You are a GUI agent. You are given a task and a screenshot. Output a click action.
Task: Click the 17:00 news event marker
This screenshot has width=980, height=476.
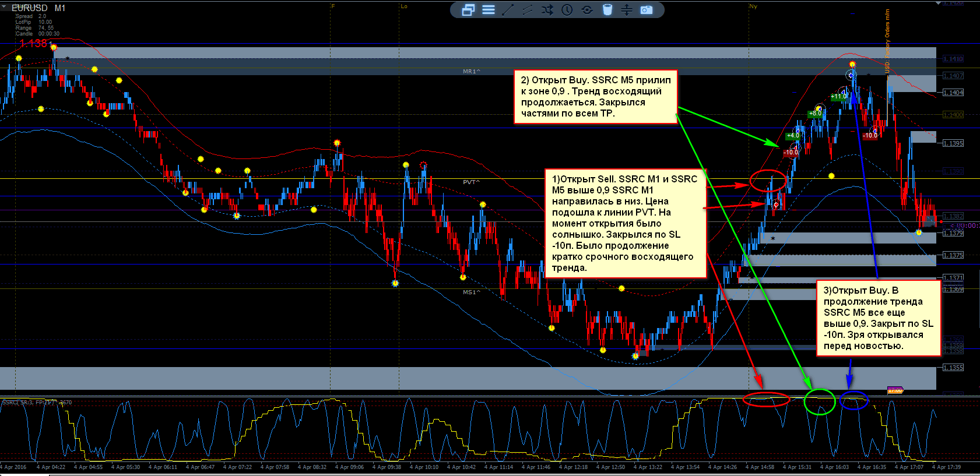tap(895, 390)
